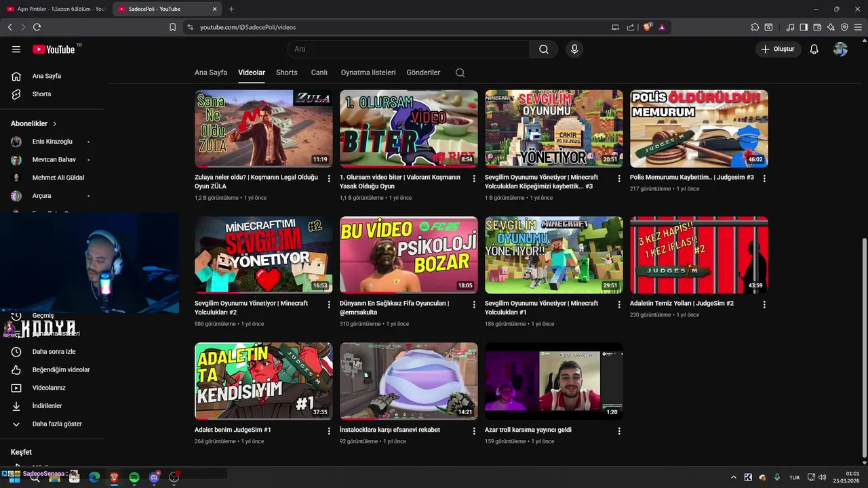
Task: Open Enis Kirazoglu subscription
Action: 52,142
